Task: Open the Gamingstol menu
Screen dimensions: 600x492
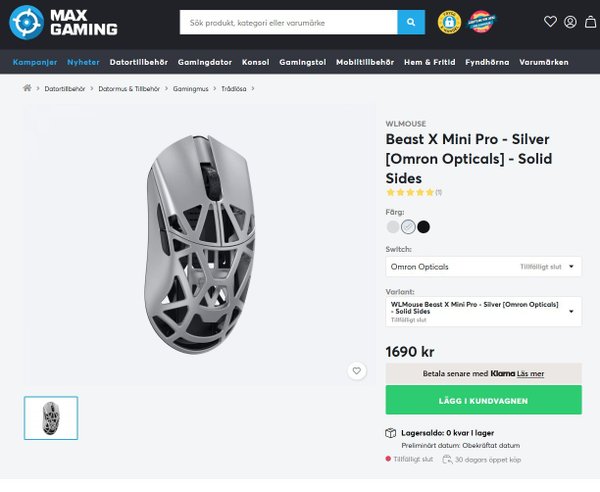Action: [x=302, y=62]
